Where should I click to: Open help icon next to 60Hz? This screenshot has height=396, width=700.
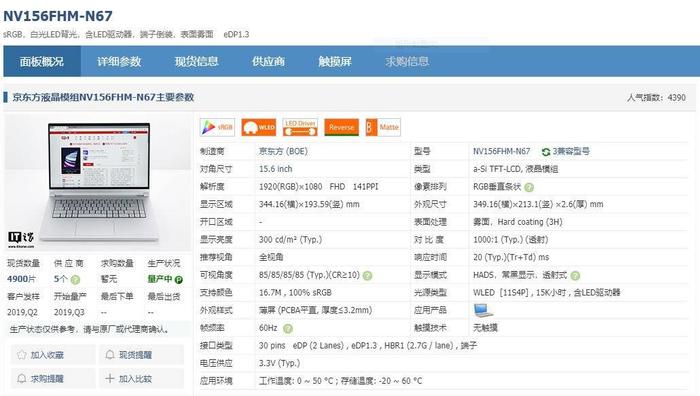(x=288, y=329)
